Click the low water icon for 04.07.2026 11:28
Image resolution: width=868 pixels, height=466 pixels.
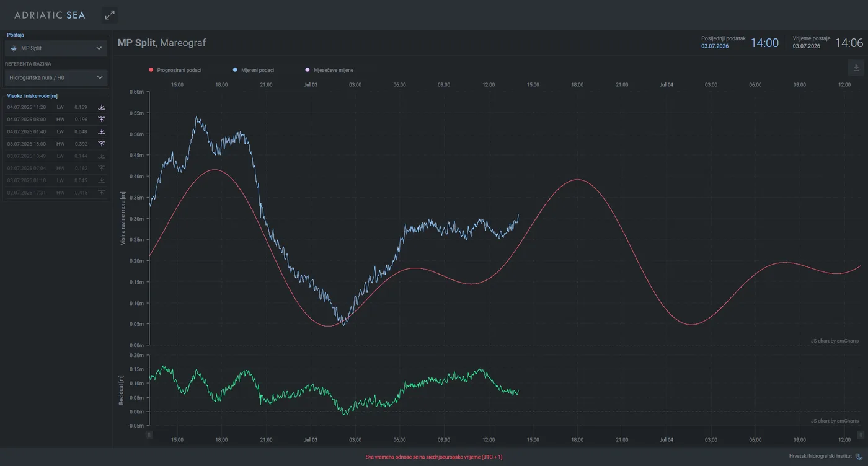pyautogui.click(x=102, y=107)
